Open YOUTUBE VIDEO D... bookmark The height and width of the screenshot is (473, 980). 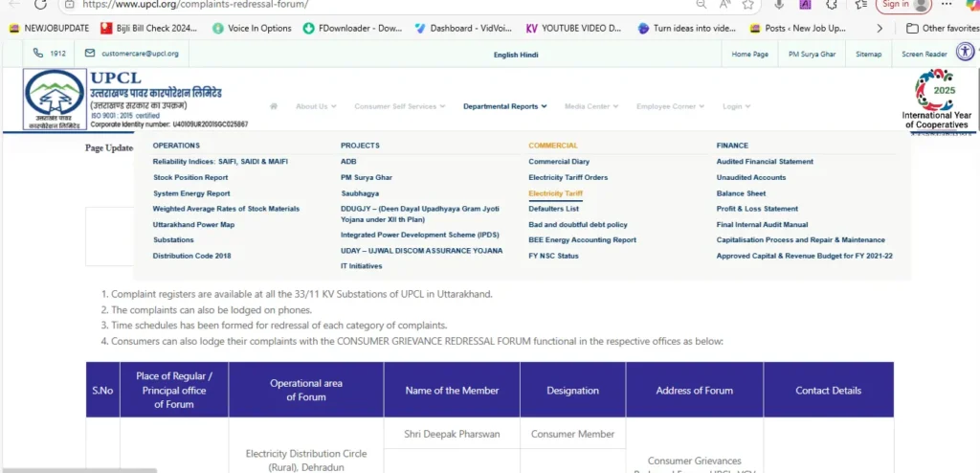(x=574, y=28)
